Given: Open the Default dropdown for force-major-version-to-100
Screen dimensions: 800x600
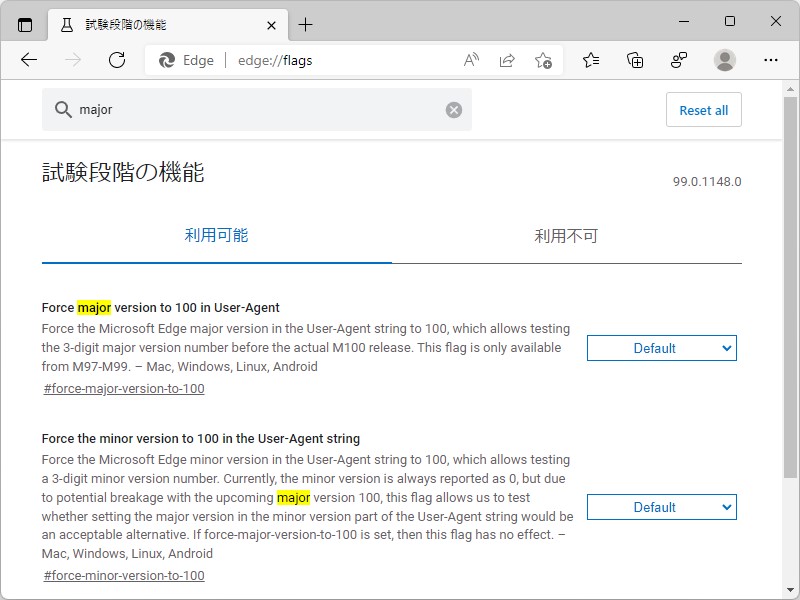Looking at the screenshot, I should coord(661,348).
